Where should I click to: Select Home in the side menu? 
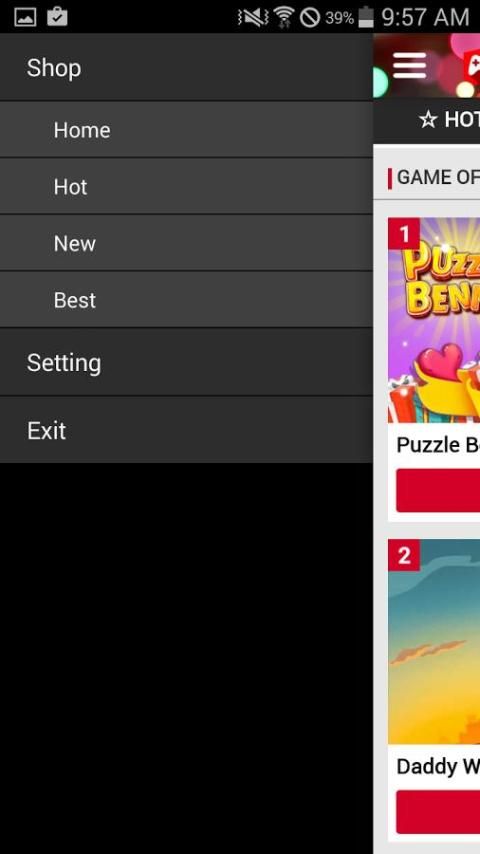pyautogui.click(x=186, y=130)
